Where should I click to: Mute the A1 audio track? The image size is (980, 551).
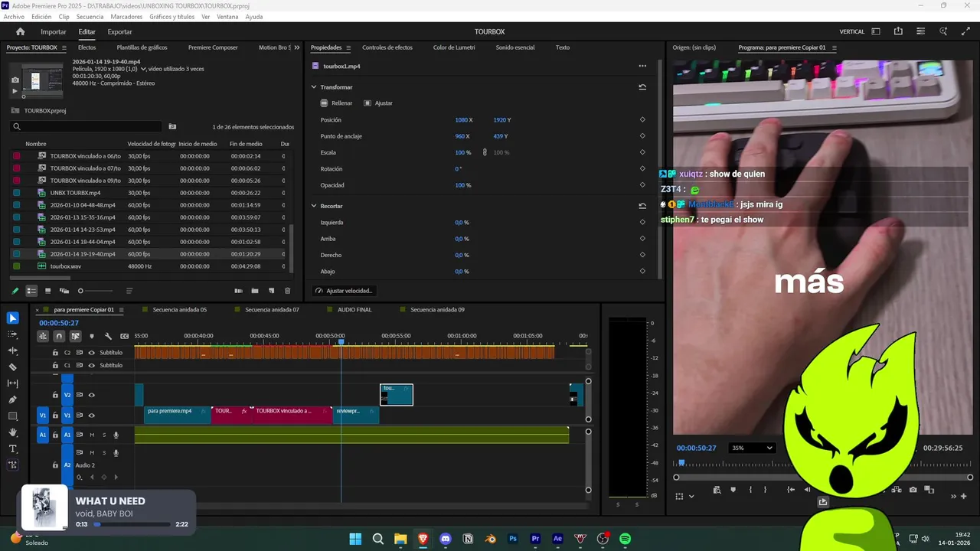(92, 435)
